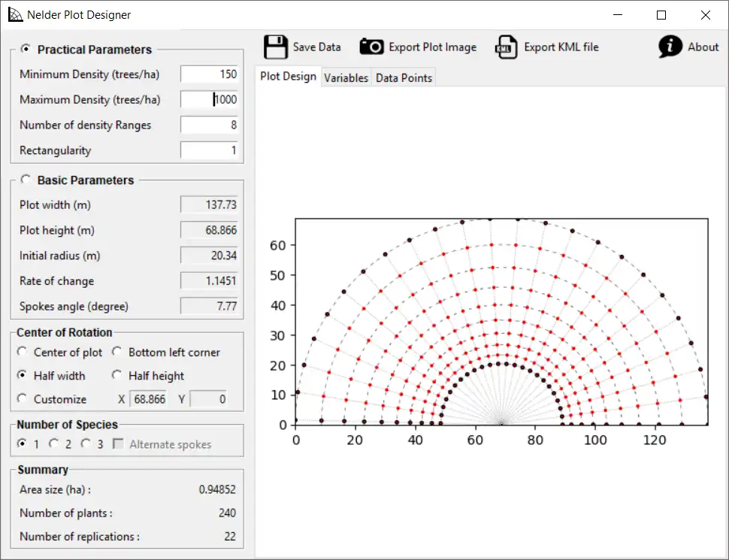
Task: Minimize the Nelder Plot Designer window
Action: pyautogui.click(x=618, y=15)
